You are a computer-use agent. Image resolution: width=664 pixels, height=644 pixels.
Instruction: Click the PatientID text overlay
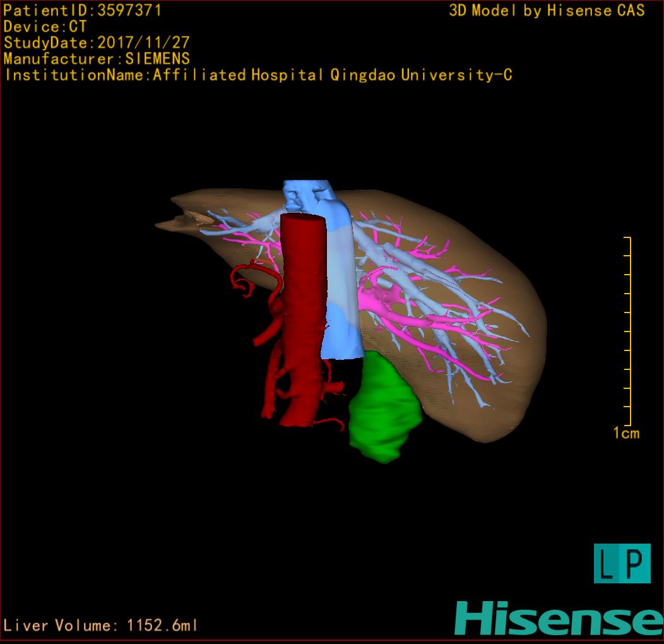coord(82,11)
